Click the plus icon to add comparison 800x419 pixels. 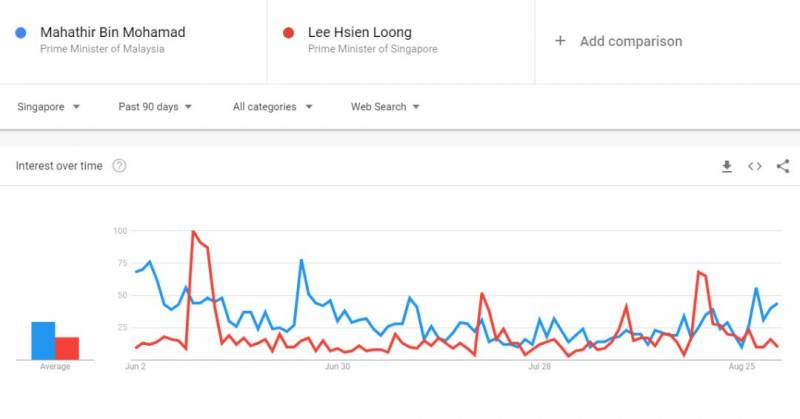560,41
